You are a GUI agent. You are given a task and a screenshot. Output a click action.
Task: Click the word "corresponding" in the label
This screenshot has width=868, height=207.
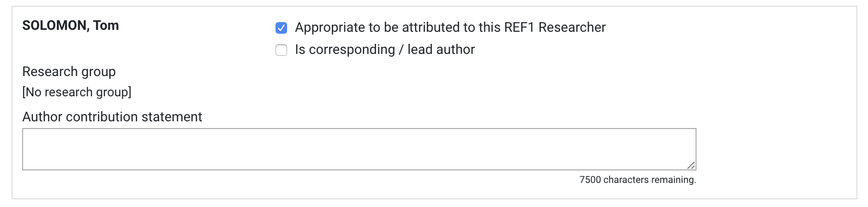coord(352,50)
